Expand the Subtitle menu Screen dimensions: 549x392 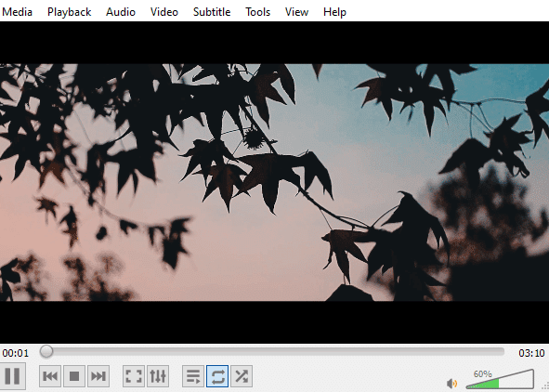(x=212, y=12)
